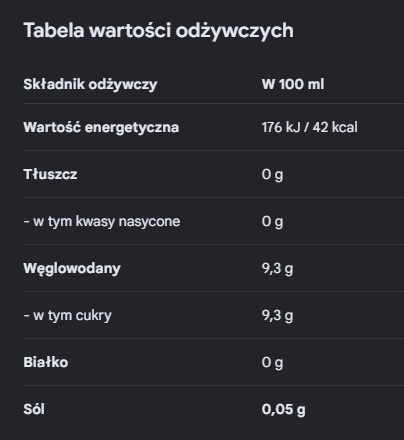Click the 'W 100 ml' column header
Viewport: 404px width, 440px height.
[x=293, y=84]
